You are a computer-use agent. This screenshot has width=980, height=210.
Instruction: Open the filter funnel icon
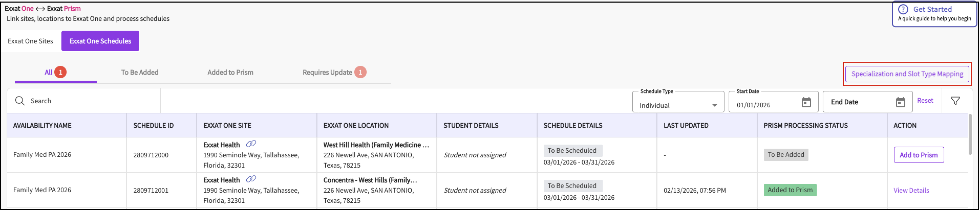tap(955, 101)
